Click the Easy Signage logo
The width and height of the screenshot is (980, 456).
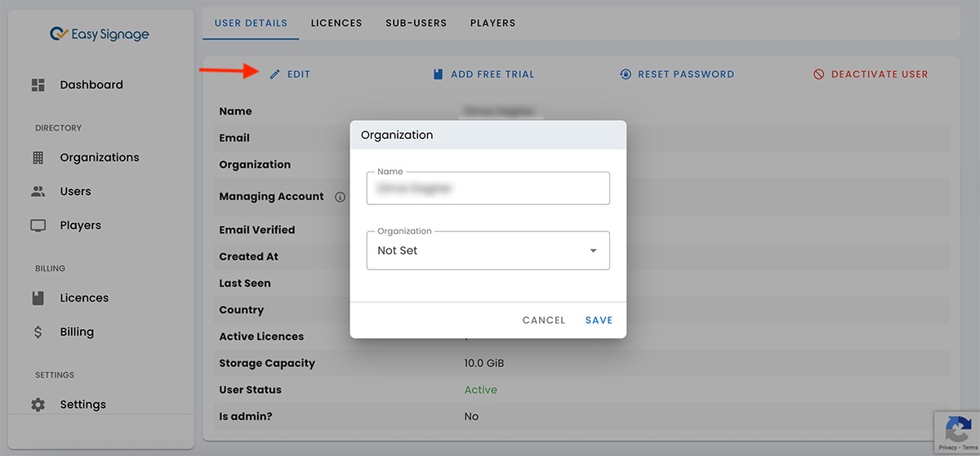tap(99, 34)
